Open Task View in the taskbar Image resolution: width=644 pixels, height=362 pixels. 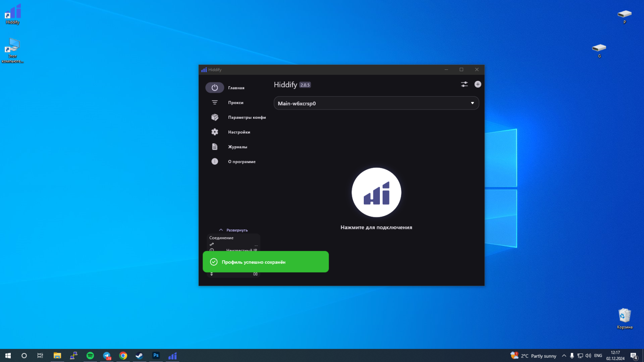[x=40, y=355]
